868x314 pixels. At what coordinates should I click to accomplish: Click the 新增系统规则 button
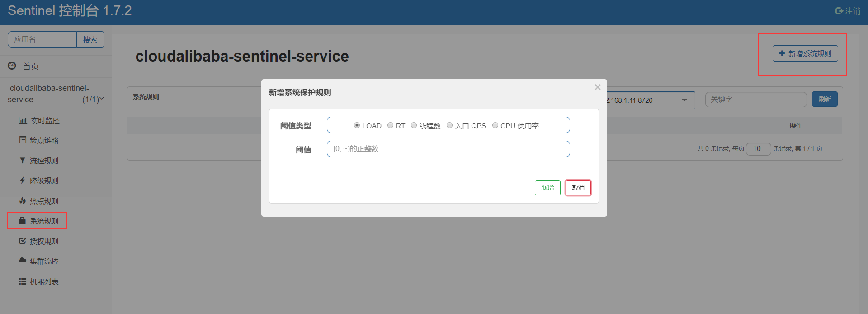tap(805, 53)
